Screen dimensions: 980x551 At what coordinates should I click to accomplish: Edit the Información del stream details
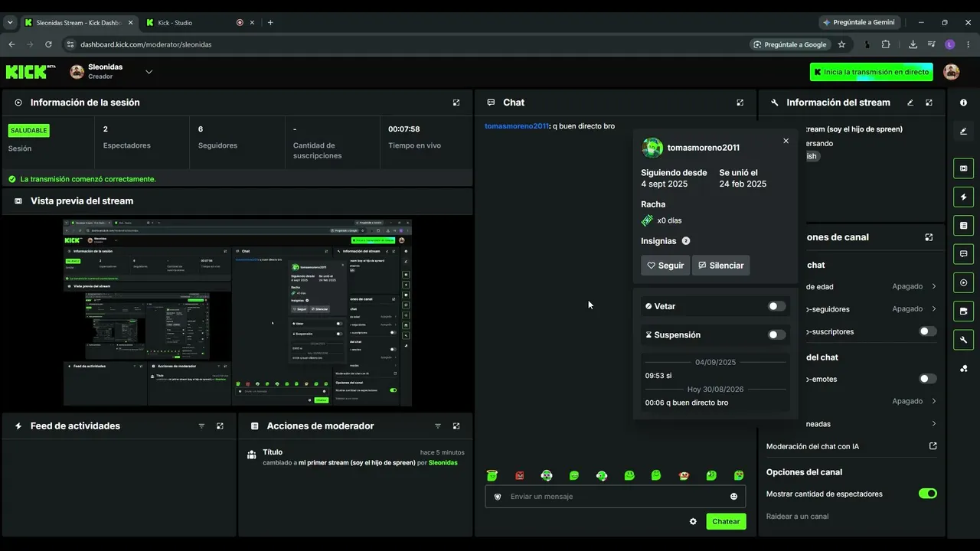[x=910, y=103]
